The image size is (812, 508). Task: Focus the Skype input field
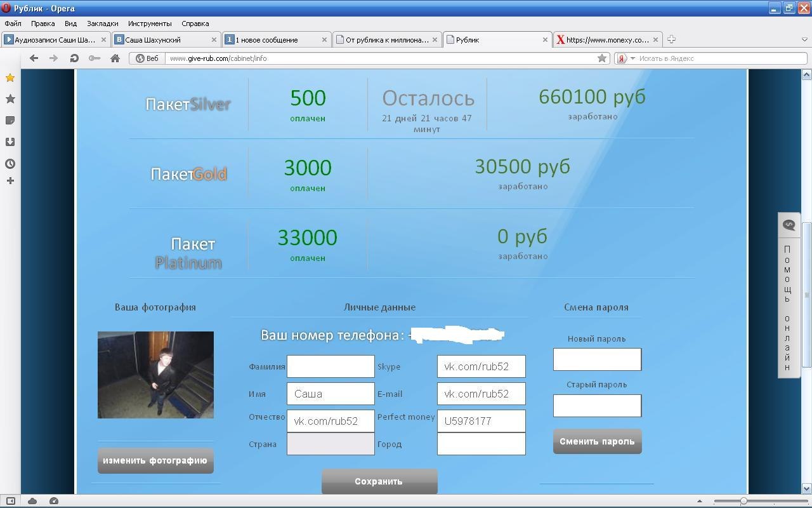481,366
